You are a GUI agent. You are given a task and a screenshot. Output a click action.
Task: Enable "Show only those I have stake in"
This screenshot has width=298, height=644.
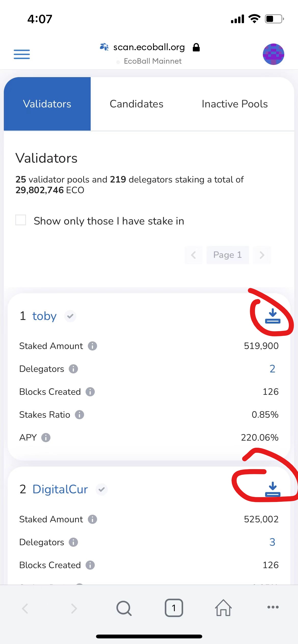pos(21,220)
